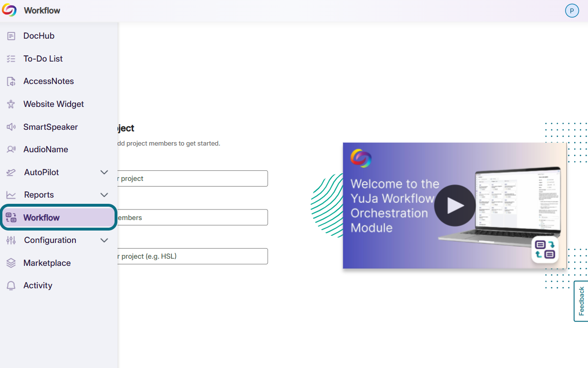Click the Configuration sliders icon

click(x=11, y=240)
